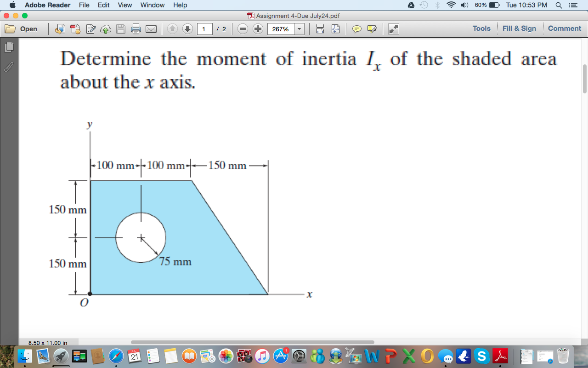Open the zoom percentage dropdown
Image resolution: width=588 pixels, height=368 pixels.
pyautogui.click(x=299, y=29)
